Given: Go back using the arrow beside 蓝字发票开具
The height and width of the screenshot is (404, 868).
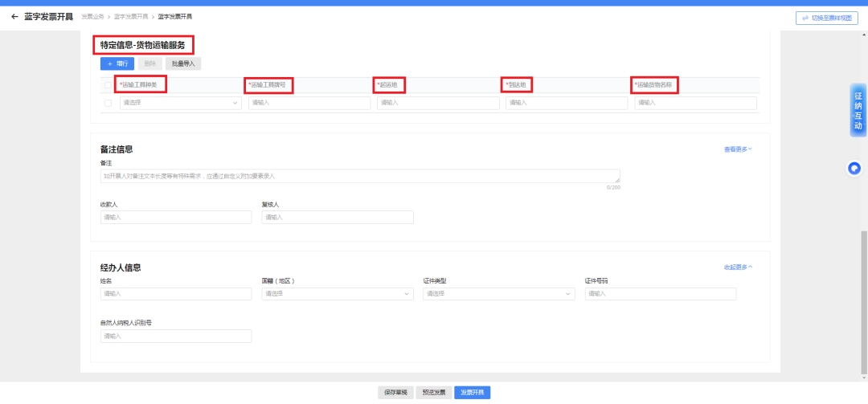Looking at the screenshot, I should (14, 17).
